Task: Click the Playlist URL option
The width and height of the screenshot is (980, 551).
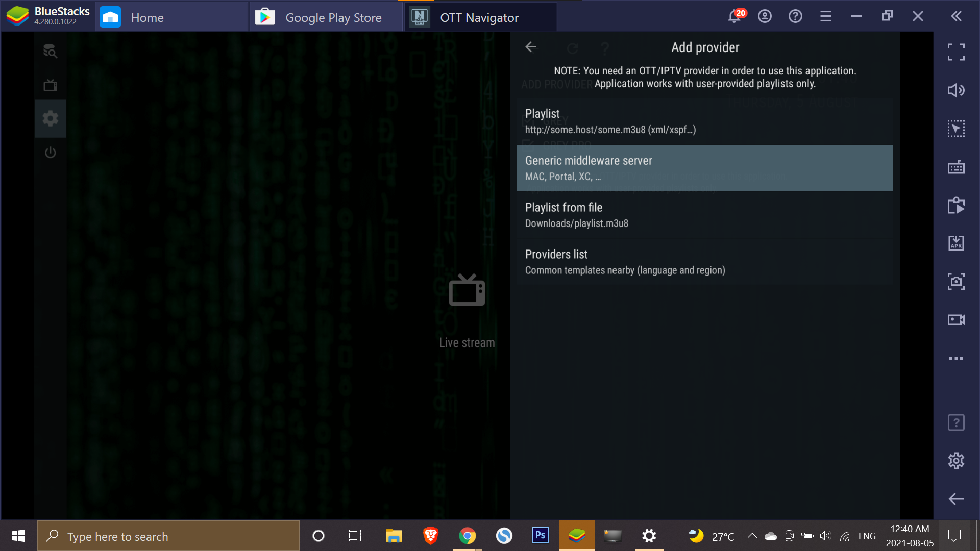Action: (705, 120)
